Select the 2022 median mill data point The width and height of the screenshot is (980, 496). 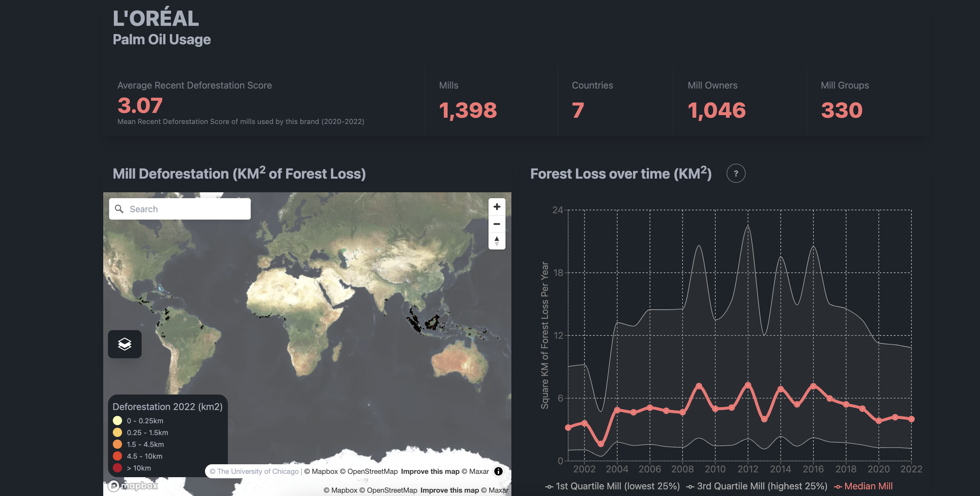(911, 419)
